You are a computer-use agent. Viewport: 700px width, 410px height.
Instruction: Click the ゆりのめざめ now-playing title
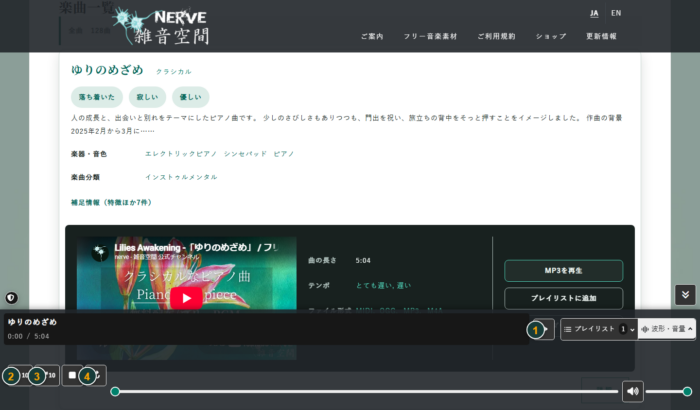[x=32, y=322]
